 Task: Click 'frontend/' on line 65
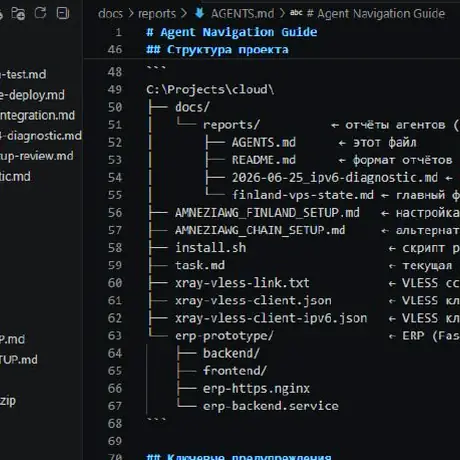[235, 371]
